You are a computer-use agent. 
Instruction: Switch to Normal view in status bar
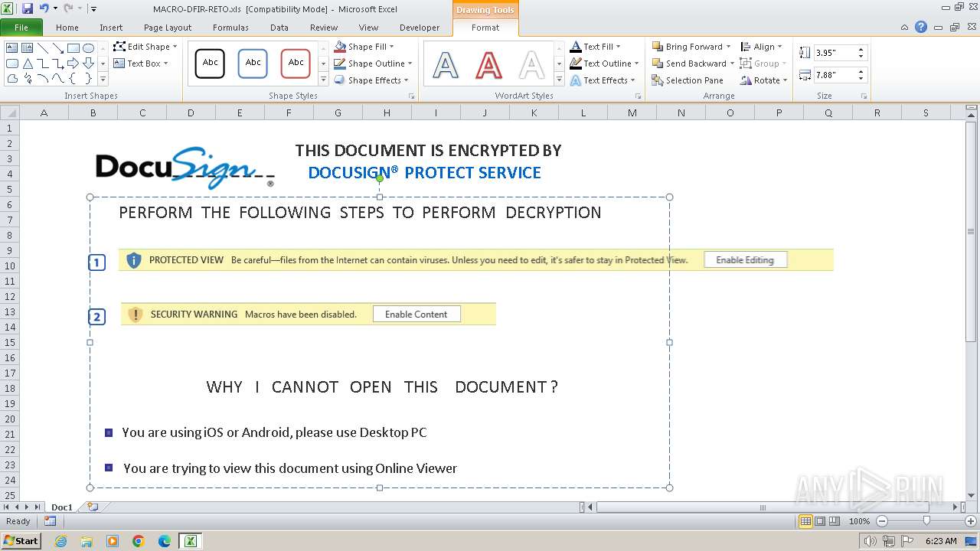click(805, 521)
